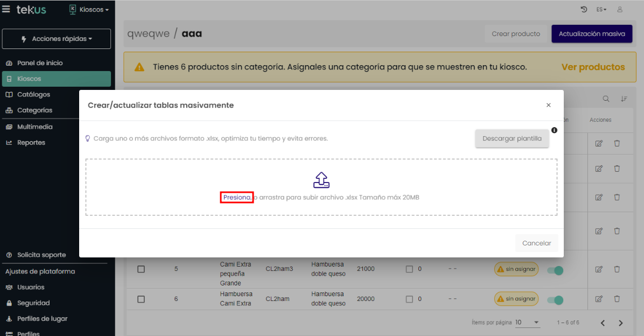Check the row 5 selection checkbox

pos(141,269)
